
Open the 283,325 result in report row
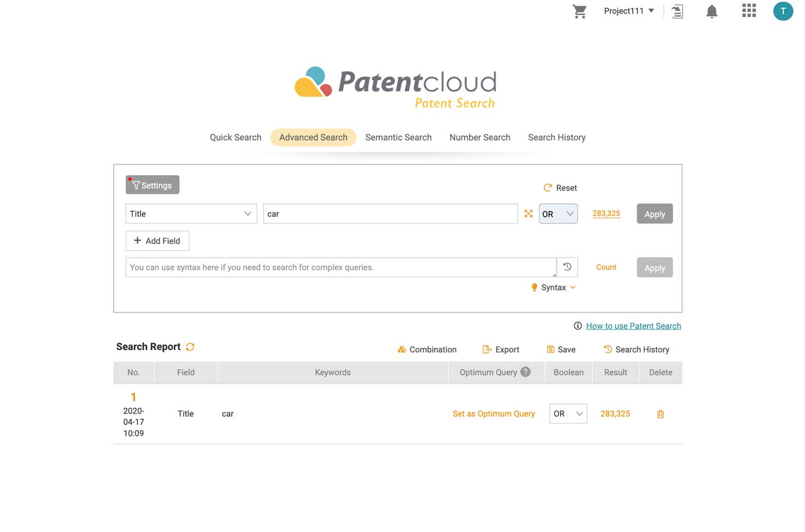click(615, 413)
